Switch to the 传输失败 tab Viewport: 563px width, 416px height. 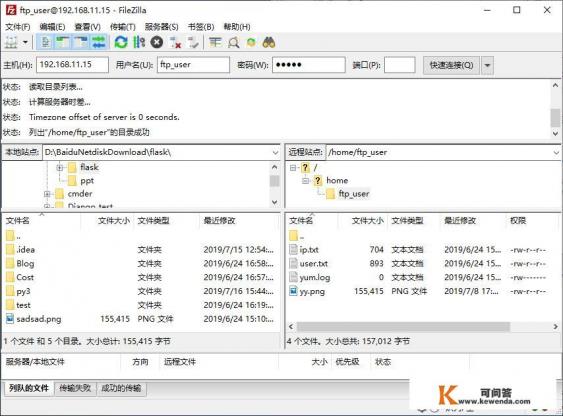pyautogui.click(x=75, y=388)
